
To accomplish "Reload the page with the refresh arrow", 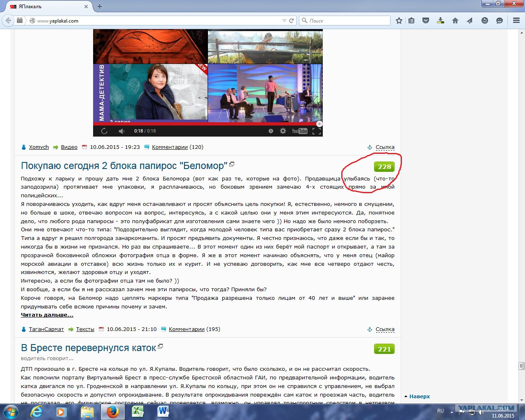I will point(292,21).
